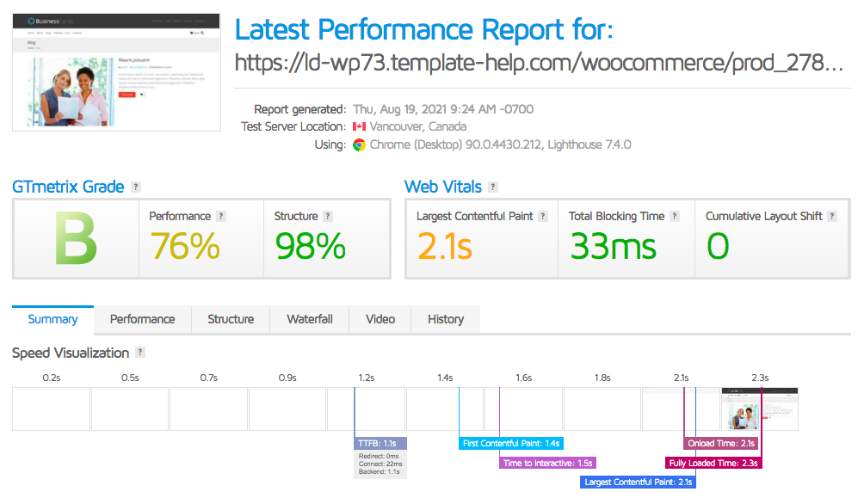The height and width of the screenshot is (504, 864).
Task: Switch to the Performance tab
Action: [x=142, y=319]
